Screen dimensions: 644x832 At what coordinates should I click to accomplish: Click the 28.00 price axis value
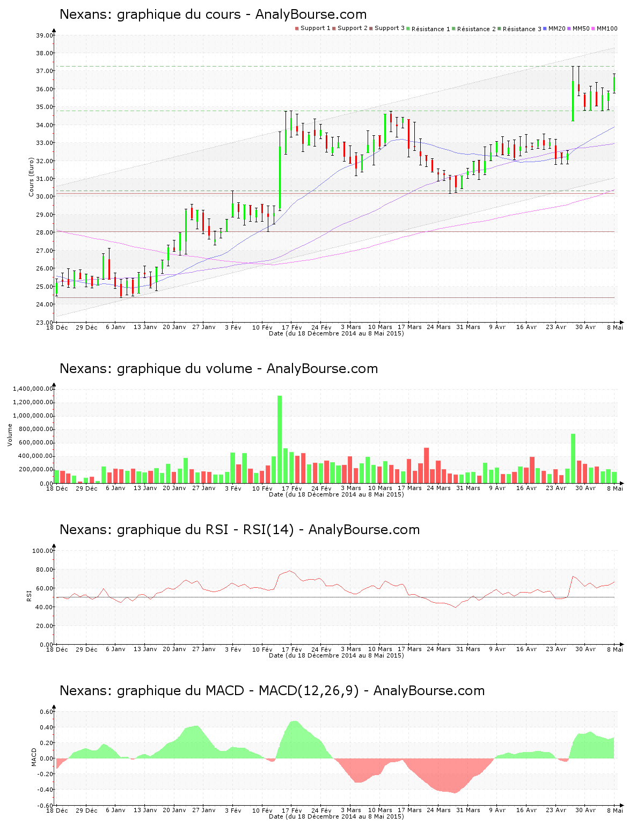(45, 232)
